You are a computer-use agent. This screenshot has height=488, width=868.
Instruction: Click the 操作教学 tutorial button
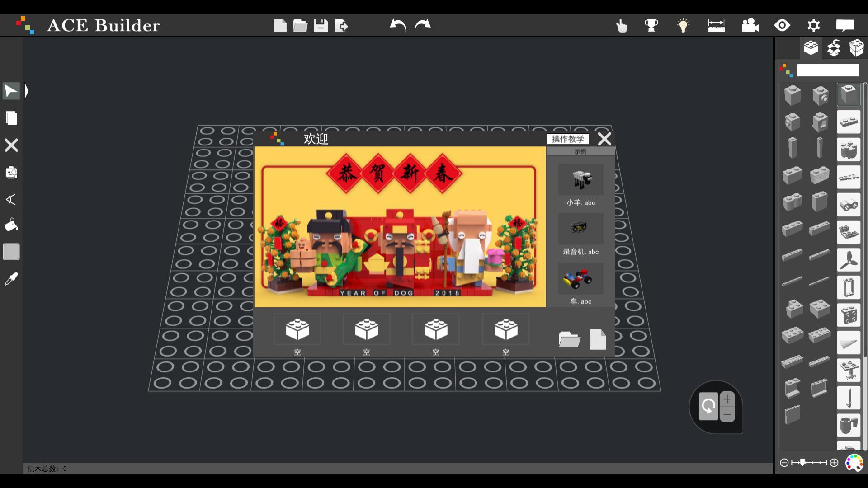(x=568, y=139)
